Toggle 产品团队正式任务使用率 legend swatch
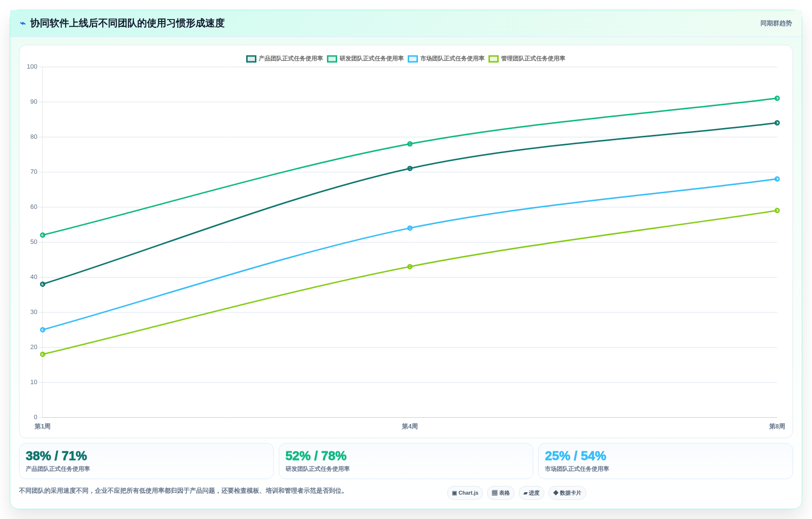812x519 pixels. (x=251, y=59)
